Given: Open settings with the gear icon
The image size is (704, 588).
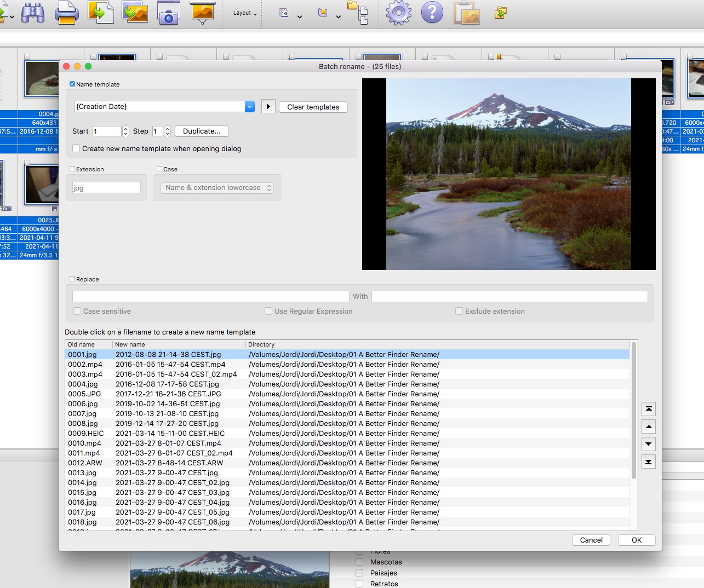Looking at the screenshot, I should point(398,13).
